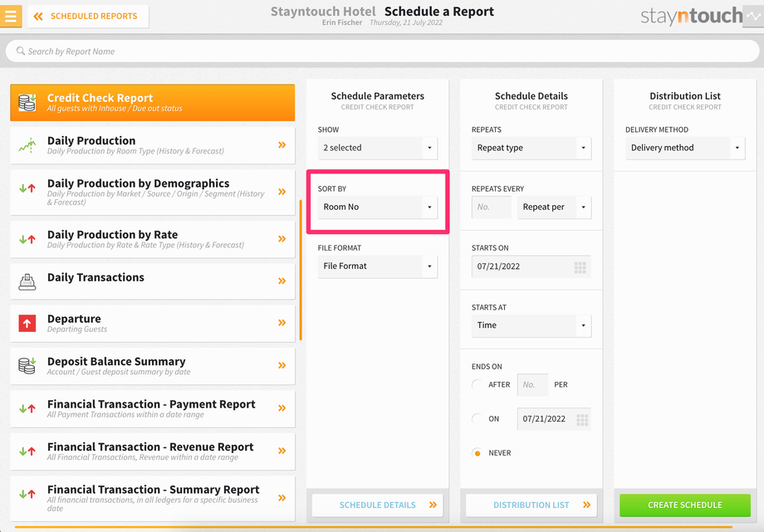Click the Daily Production by Rate arrows icon
Viewport: 764px width, 532px height.
point(27,239)
